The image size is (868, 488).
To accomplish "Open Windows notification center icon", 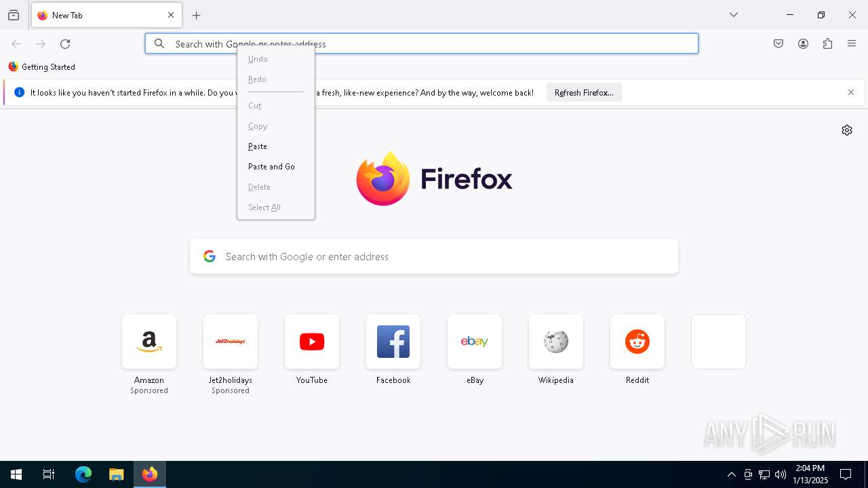I will point(846,474).
